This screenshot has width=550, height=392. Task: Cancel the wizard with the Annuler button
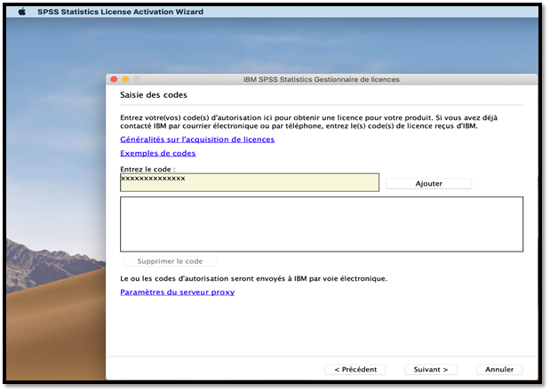[x=499, y=369]
